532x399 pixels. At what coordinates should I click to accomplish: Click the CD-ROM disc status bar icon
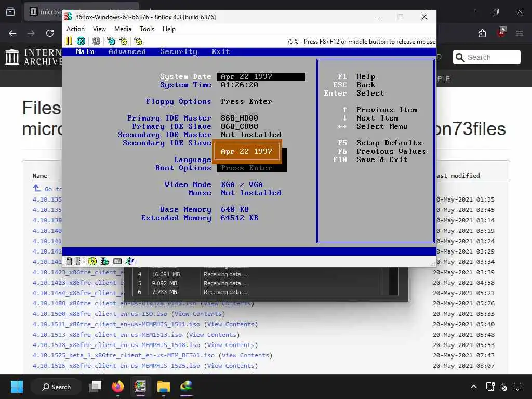(x=92, y=261)
